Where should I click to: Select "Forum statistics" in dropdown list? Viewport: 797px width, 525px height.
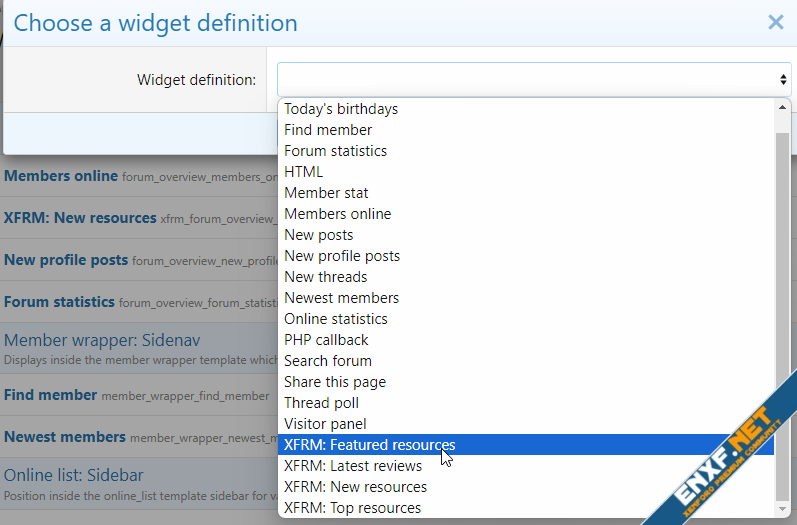(x=335, y=151)
